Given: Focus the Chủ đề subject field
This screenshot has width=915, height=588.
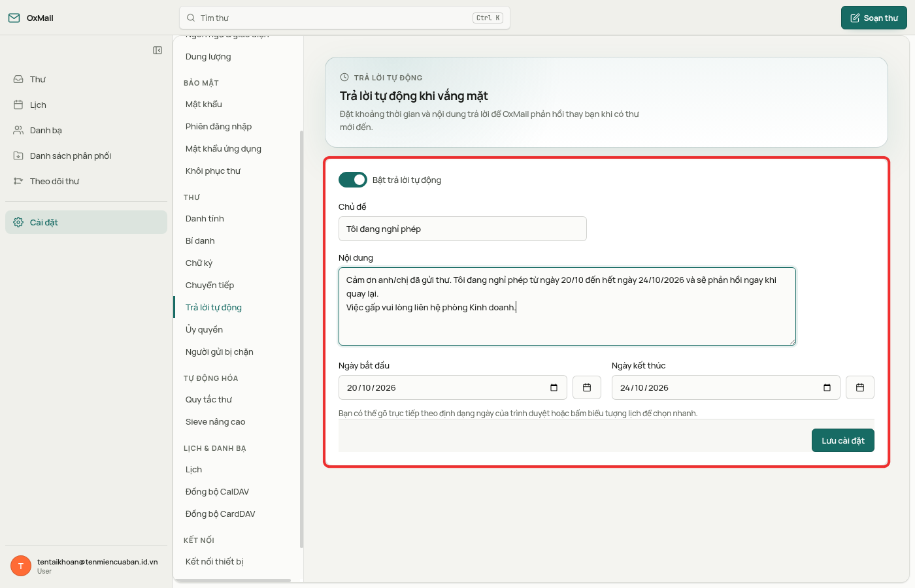Looking at the screenshot, I should point(463,229).
